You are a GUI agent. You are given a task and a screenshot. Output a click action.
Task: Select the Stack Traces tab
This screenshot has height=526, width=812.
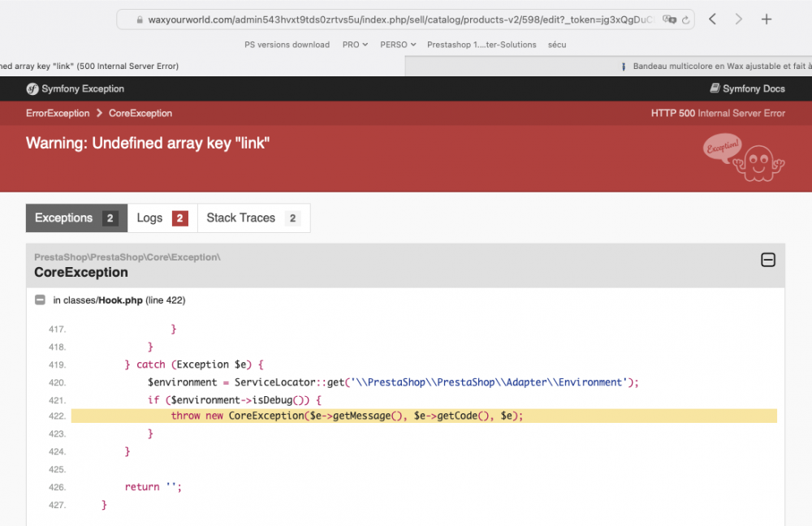tap(253, 218)
